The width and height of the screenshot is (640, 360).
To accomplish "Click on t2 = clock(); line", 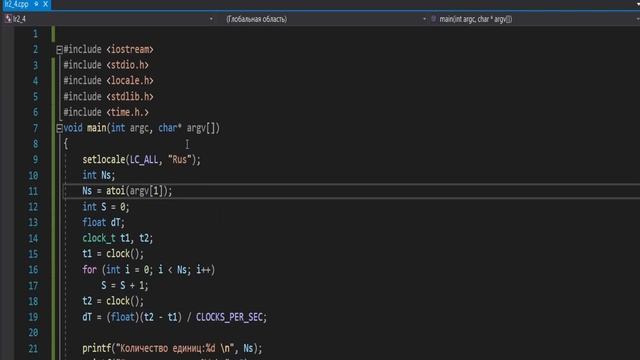I will [x=113, y=301].
